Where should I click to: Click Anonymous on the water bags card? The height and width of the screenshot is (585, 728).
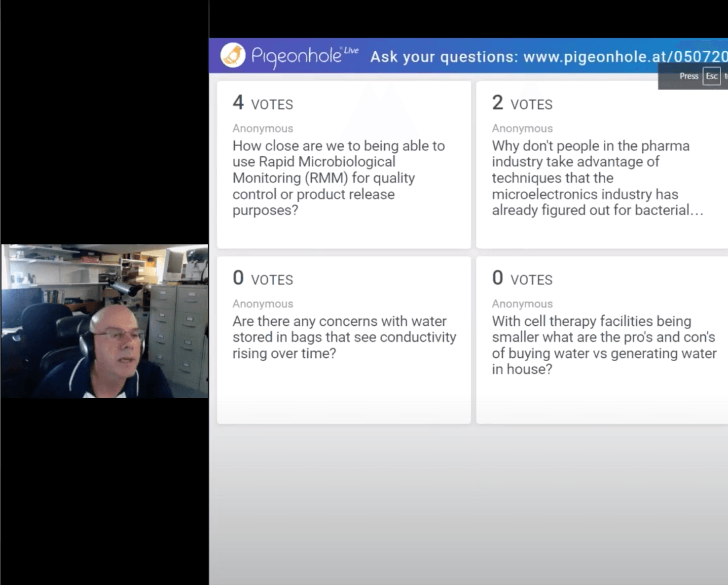(x=263, y=304)
